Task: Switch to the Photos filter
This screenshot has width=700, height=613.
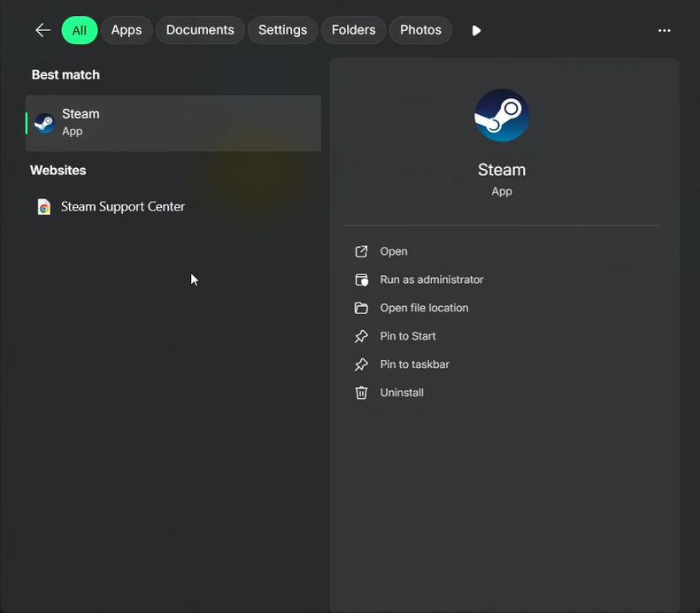Action: click(420, 30)
